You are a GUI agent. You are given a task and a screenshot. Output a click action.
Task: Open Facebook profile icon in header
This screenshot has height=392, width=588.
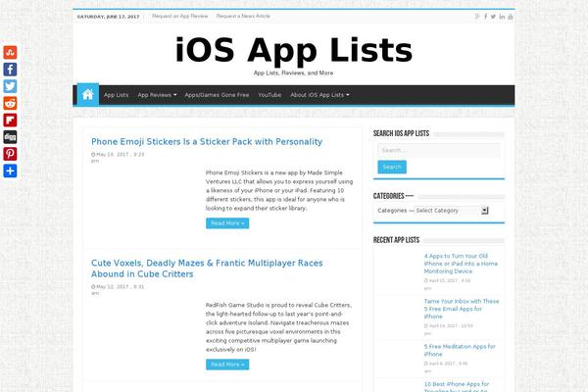click(x=486, y=16)
